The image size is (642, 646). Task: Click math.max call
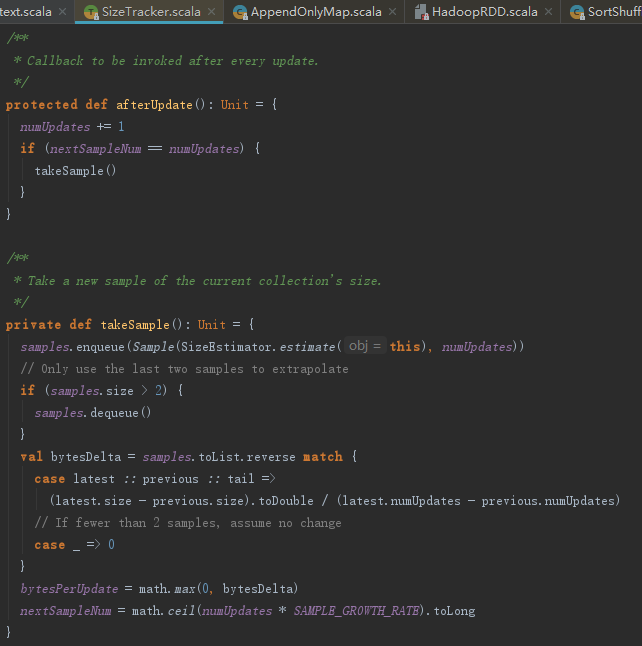click(x=167, y=589)
